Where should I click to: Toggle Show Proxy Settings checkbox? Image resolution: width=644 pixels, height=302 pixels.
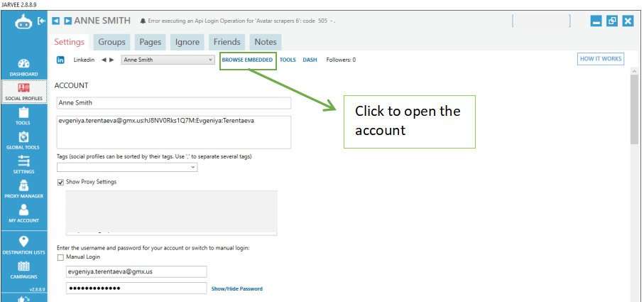click(61, 182)
